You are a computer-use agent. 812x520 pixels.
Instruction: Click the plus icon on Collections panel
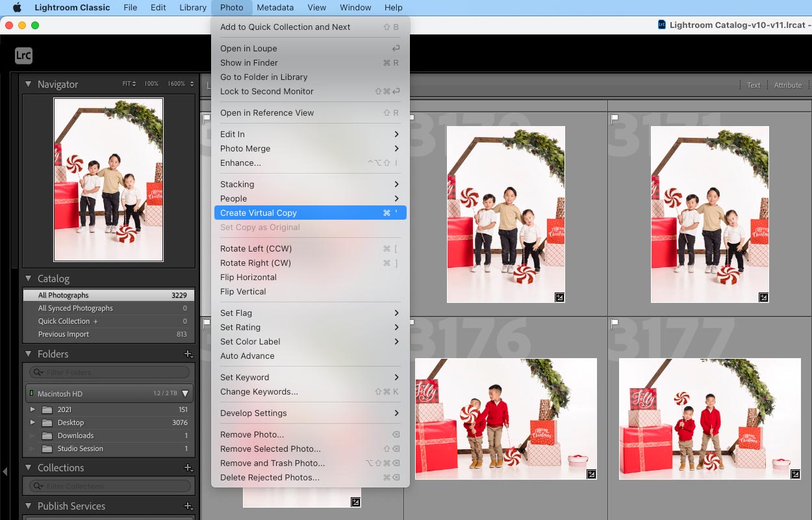click(188, 467)
